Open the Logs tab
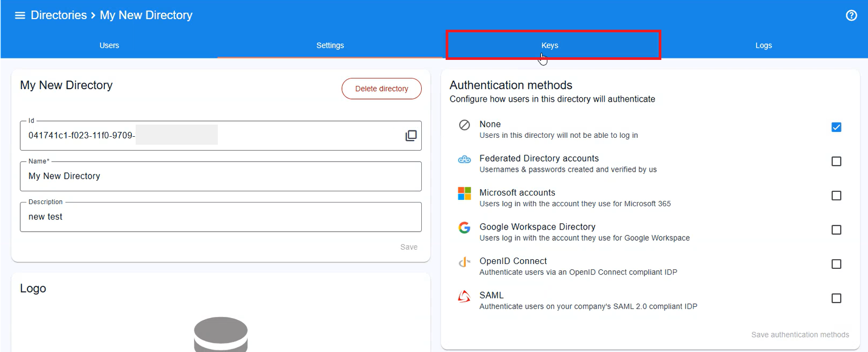 764,46
